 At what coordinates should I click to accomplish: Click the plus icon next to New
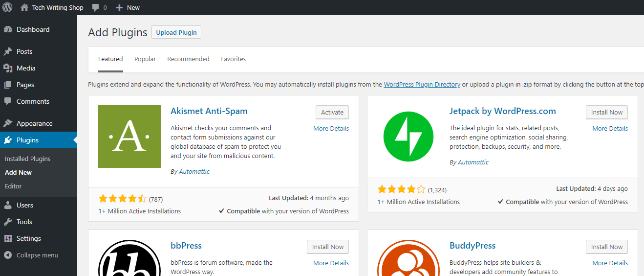click(x=119, y=7)
